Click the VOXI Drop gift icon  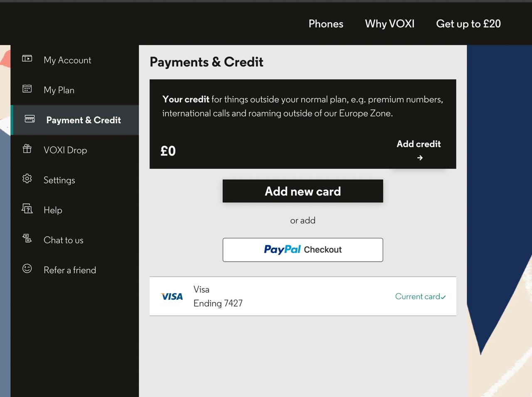pos(27,149)
